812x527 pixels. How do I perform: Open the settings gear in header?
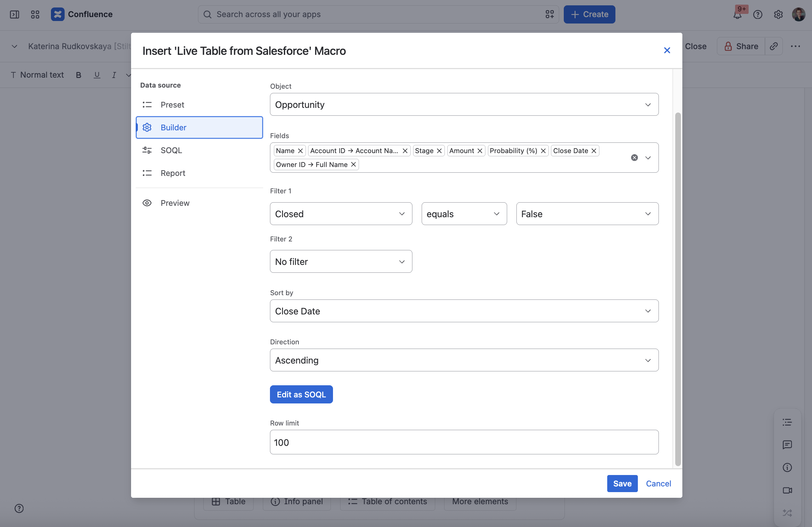[778, 15]
